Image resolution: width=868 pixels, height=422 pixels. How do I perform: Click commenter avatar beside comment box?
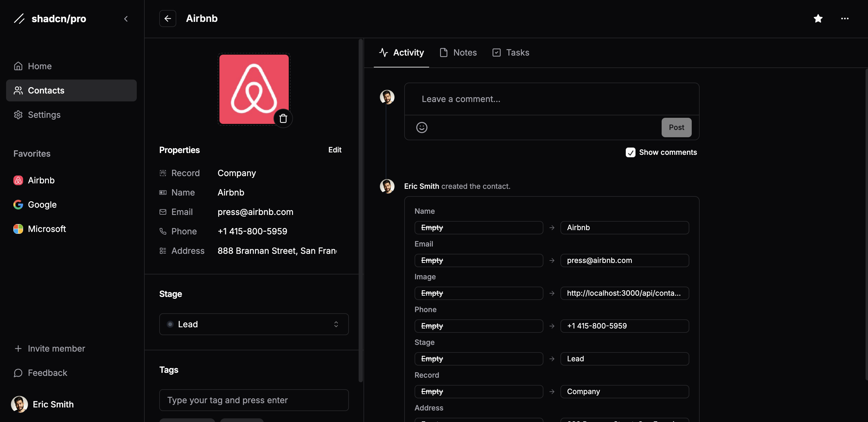[387, 97]
